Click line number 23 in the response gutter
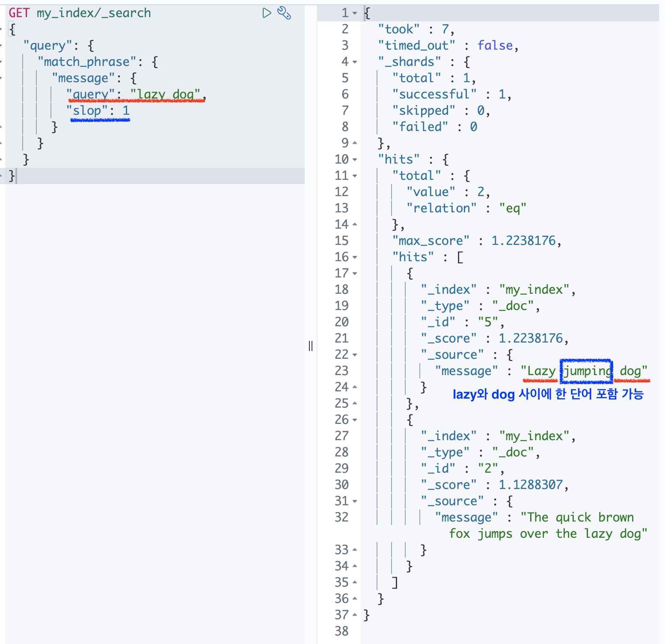 tap(341, 370)
